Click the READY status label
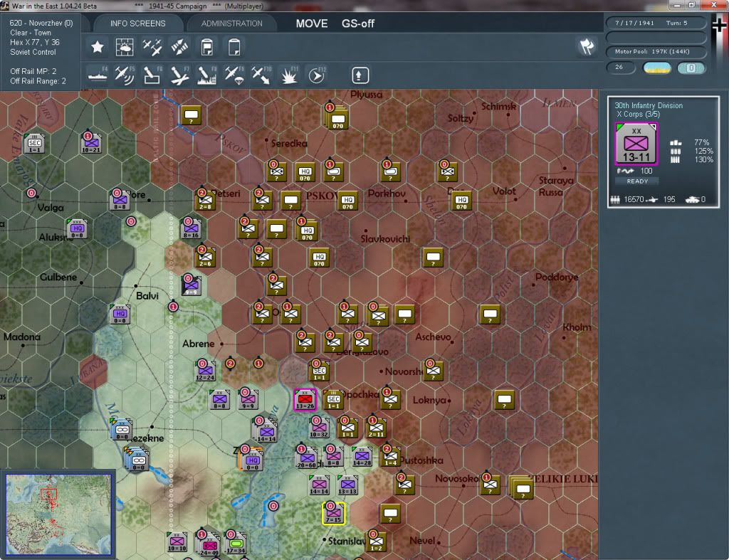The height and width of the screenshot is (560, 729). (637, 181)
